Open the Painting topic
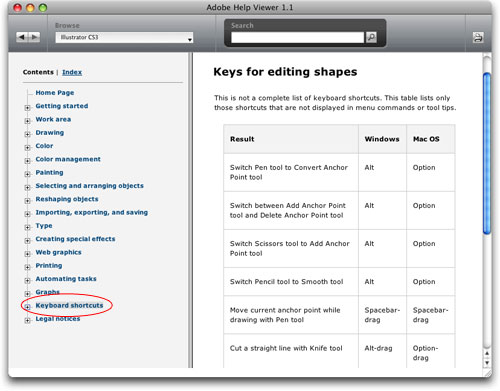500x391 pixels. click(49, 172)
